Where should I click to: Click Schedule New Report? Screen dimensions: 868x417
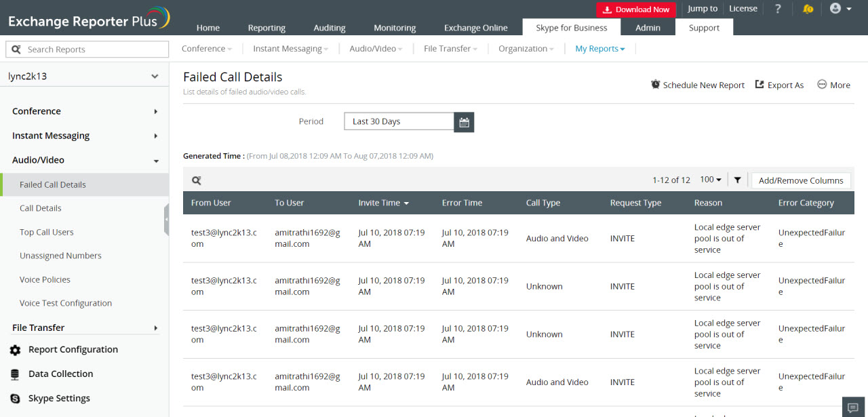click(698, 85)
